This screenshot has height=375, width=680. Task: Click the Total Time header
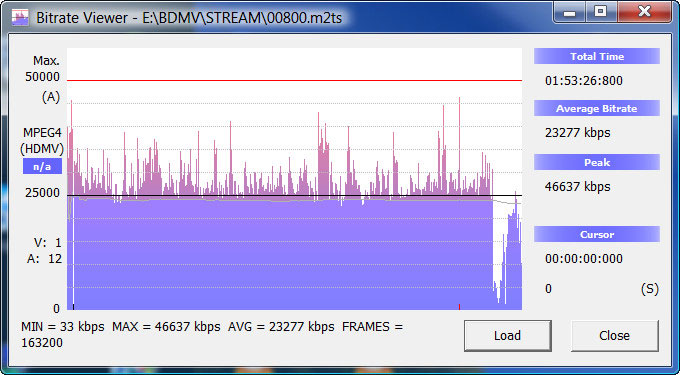coord(597,56)
